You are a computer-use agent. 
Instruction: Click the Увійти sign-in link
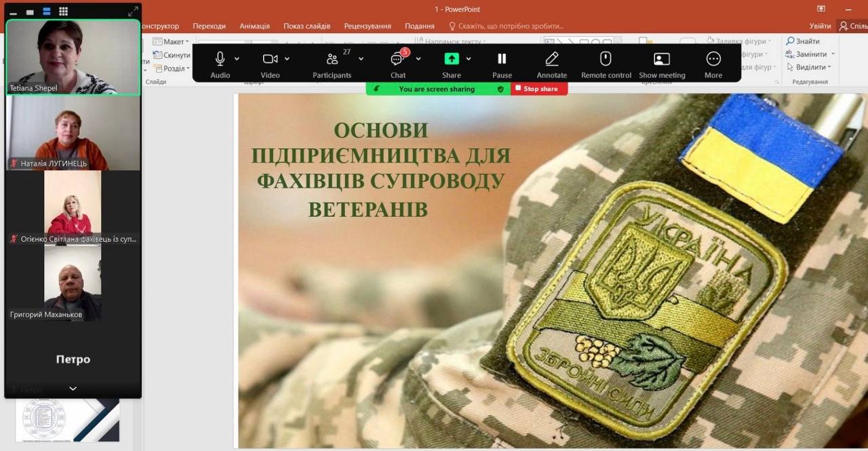820,26
